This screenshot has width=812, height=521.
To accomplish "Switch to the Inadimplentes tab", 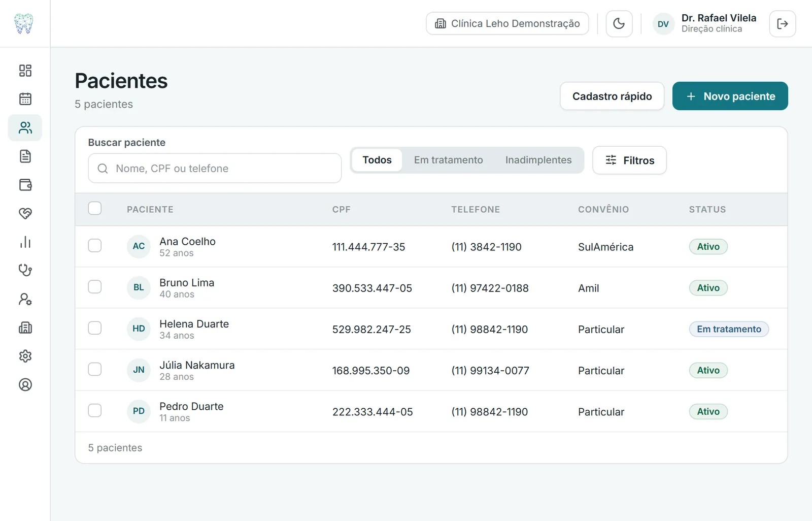I will tap(538, 160).
